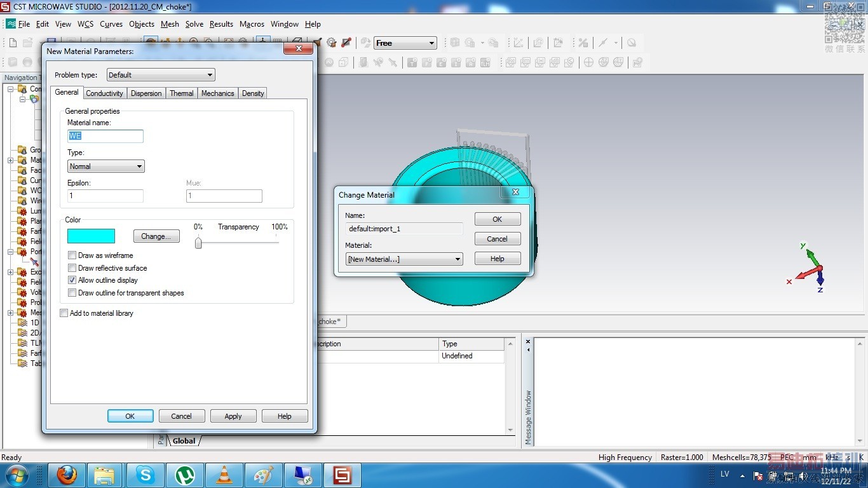Image resolution: width=868 pixels, height=488 pixels.
Task: Click the Material name input field
Action: point(105,136)
